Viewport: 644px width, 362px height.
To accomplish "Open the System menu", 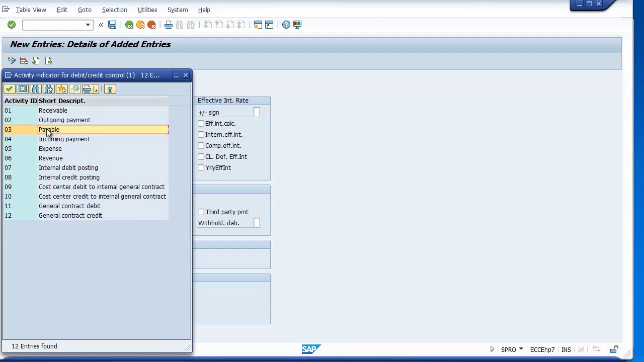I will pyautogui.click(x=178, y=10).
